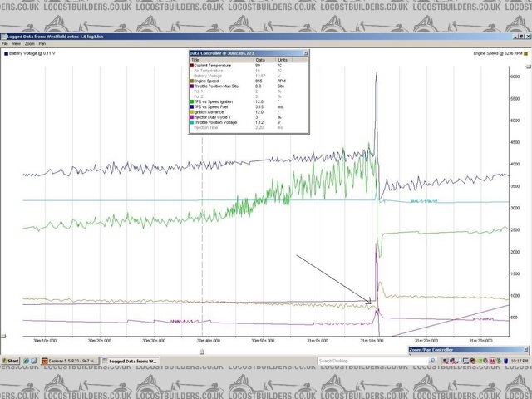This screenshot has width=532, height=399.
Task: Click the 6000 RPM axis label
Action: pos(515,76)
